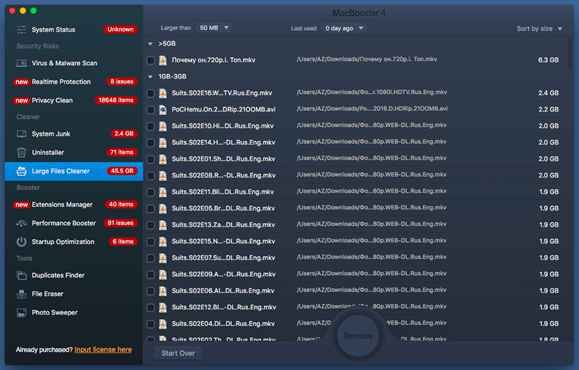This screenshot has width=579, height=370.
Task: Check the Suits.S02E07 file checkbox
Action: pyautogui.click(x=150, y=258)
